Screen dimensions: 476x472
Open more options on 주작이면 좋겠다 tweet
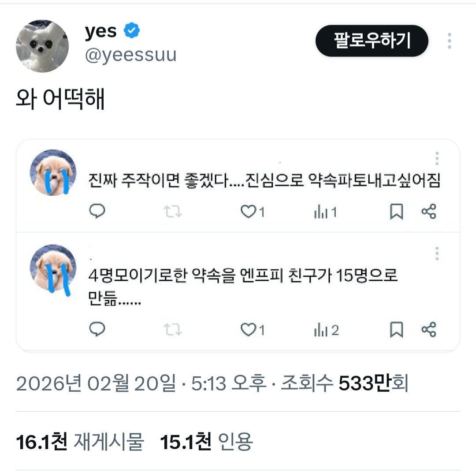(x=437, y=158)
